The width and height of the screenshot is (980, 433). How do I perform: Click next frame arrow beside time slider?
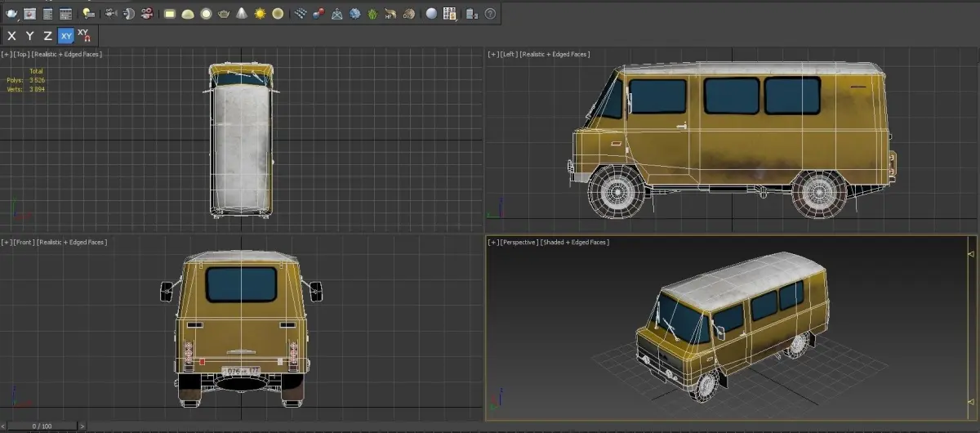click(x=82, y=426)
